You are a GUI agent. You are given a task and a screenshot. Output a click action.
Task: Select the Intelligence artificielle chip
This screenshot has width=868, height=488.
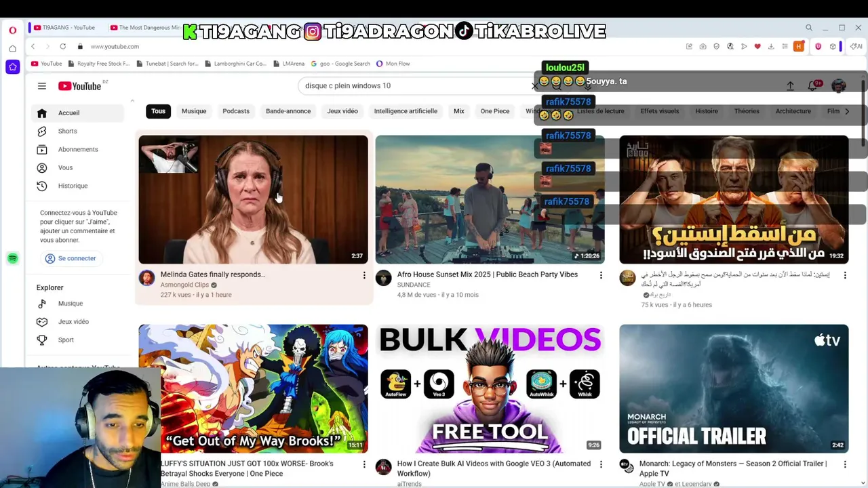(x=406, y=111)
